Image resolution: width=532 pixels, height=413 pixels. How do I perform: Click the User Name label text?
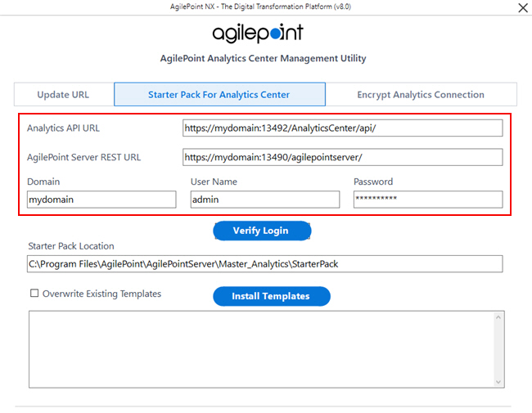[x=214, y=182]
